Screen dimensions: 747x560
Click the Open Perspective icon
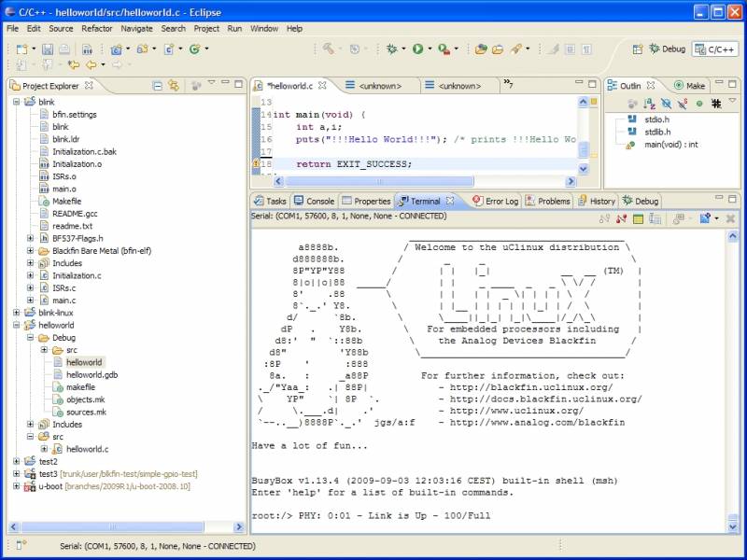(x=638, y=49)
